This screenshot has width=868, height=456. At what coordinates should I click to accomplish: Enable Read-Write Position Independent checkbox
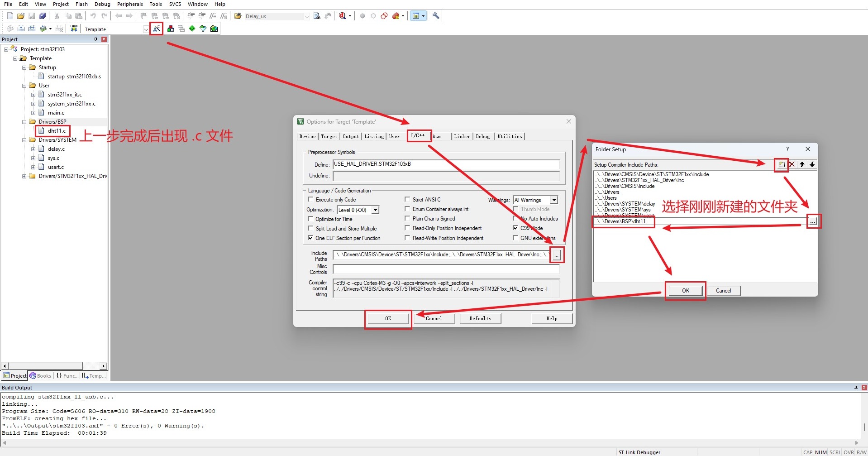(x=407, y=238)
